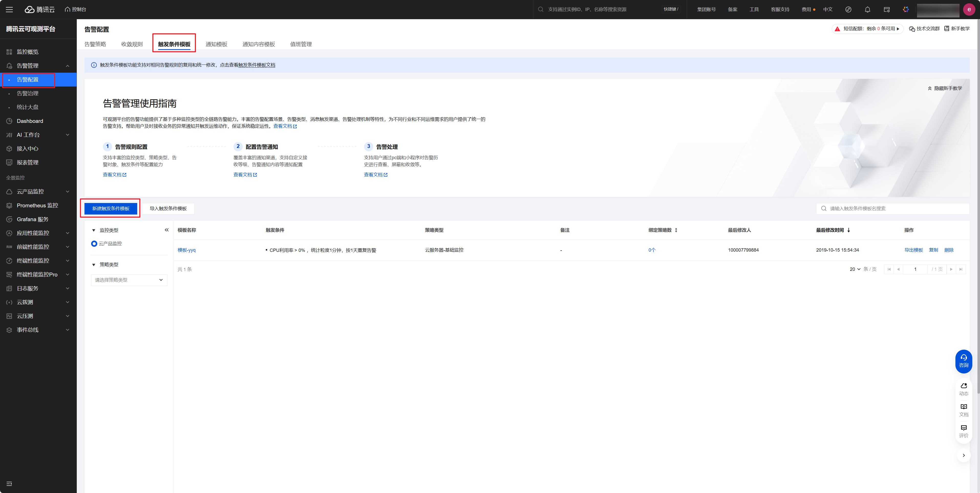The image size is (980, 493).
Task: Open 新手教学
Action: click(957, 29)
